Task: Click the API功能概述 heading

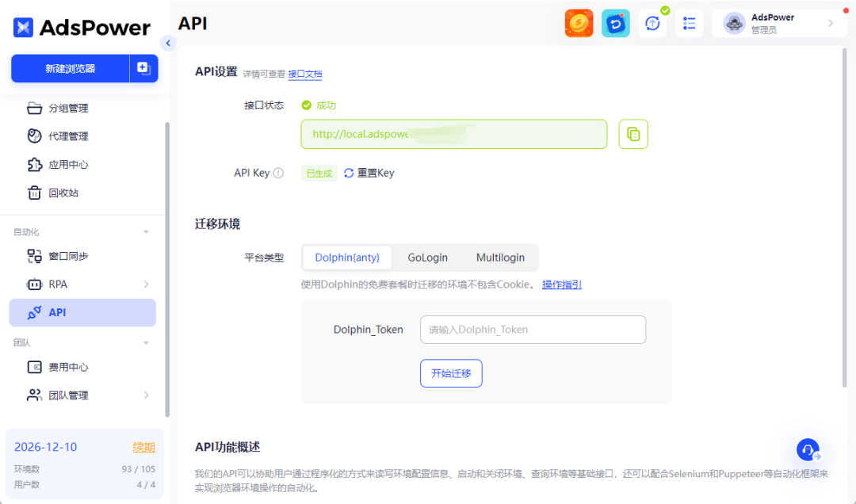Action: point(227,447)
